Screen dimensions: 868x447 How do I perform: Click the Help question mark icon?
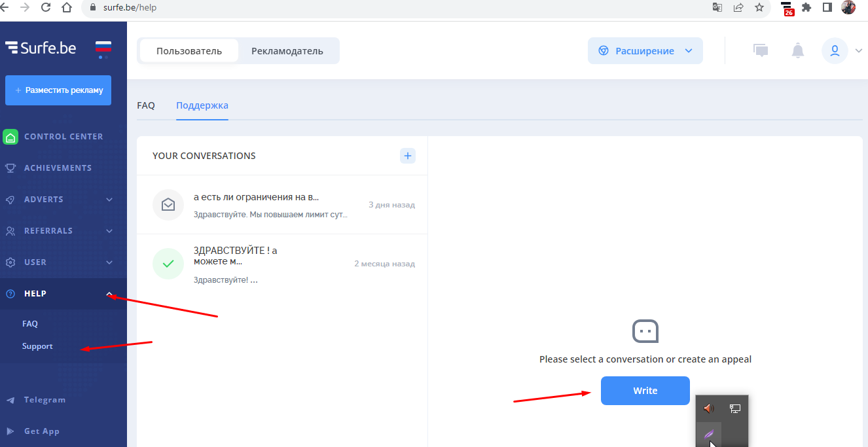[10, 294]
